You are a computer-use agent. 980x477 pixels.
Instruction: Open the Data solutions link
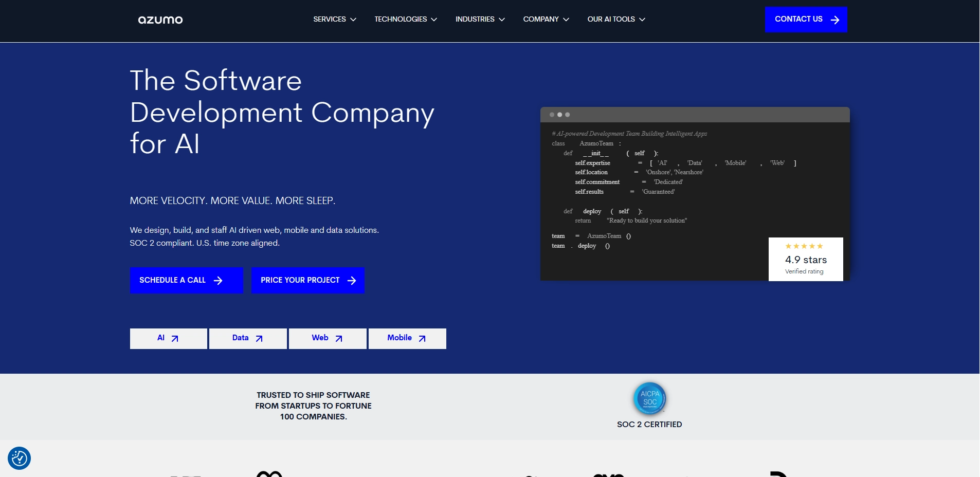248,338
